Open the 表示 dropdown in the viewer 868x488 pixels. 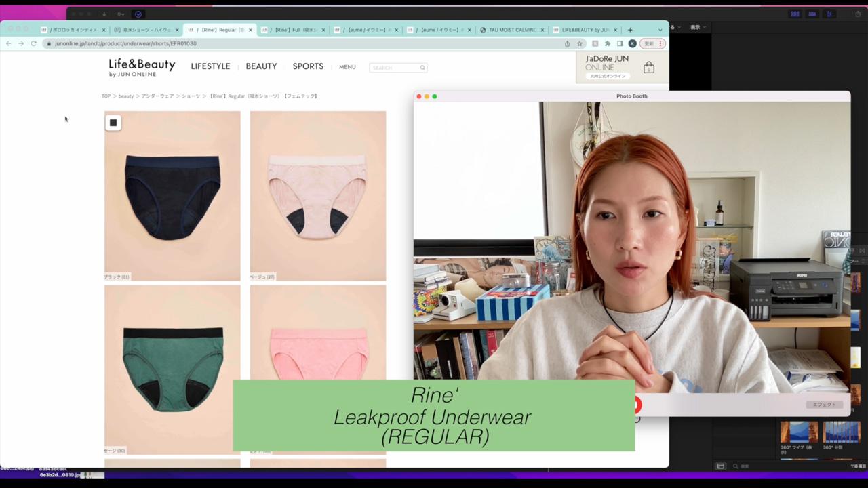(697, 27)
